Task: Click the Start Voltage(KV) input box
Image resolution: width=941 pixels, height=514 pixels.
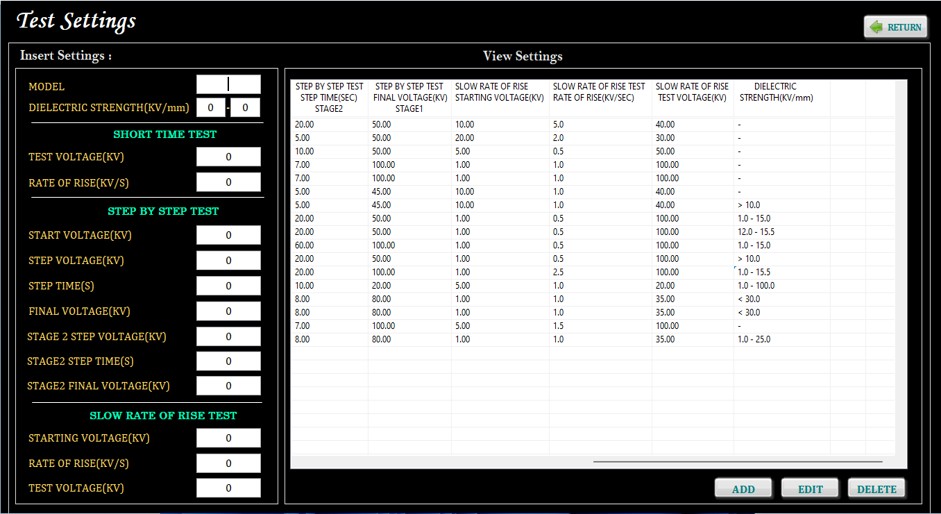Action: pos(228,235)
